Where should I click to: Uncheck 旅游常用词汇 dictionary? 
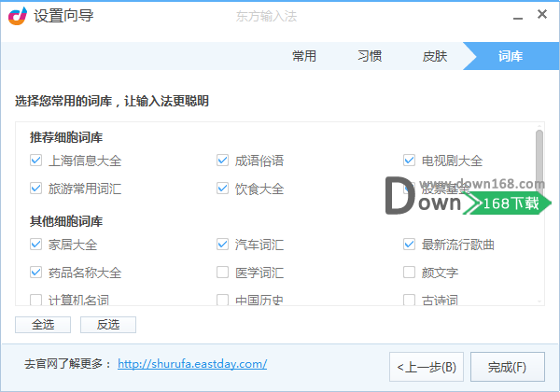35,189
